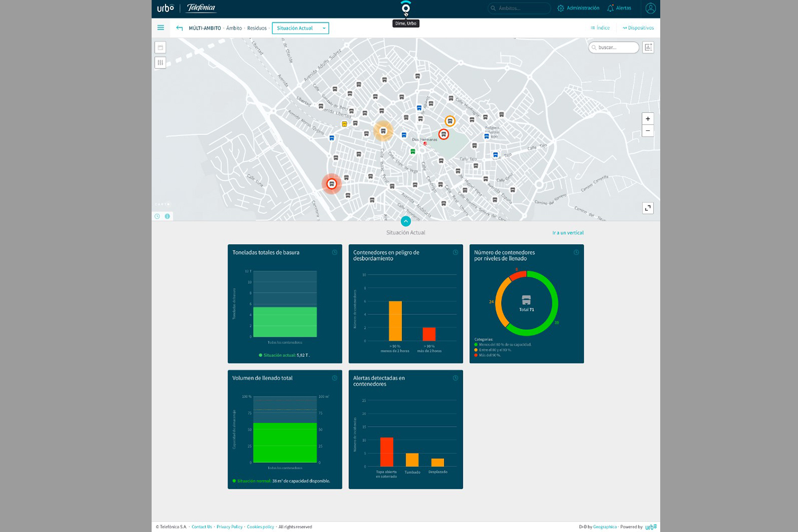Open clock icon on Número de contenedores card
Screen dimensions: 798x532
coord(576,252)
